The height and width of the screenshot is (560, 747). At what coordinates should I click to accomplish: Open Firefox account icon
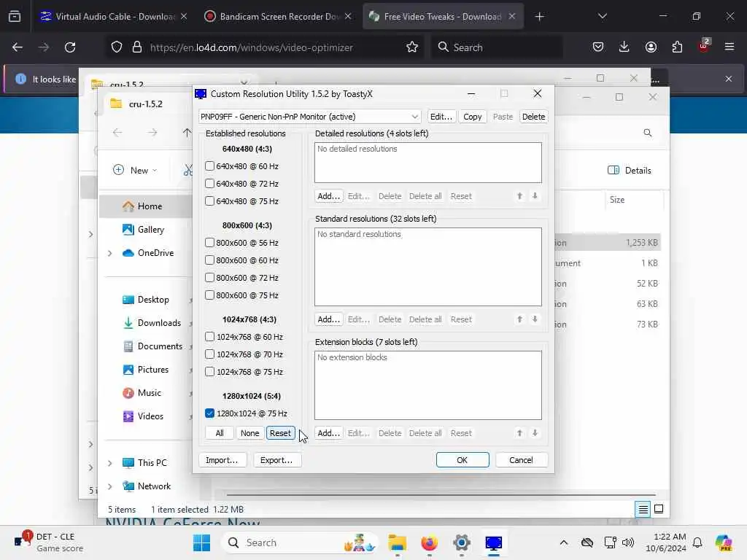tap(651, 47)
